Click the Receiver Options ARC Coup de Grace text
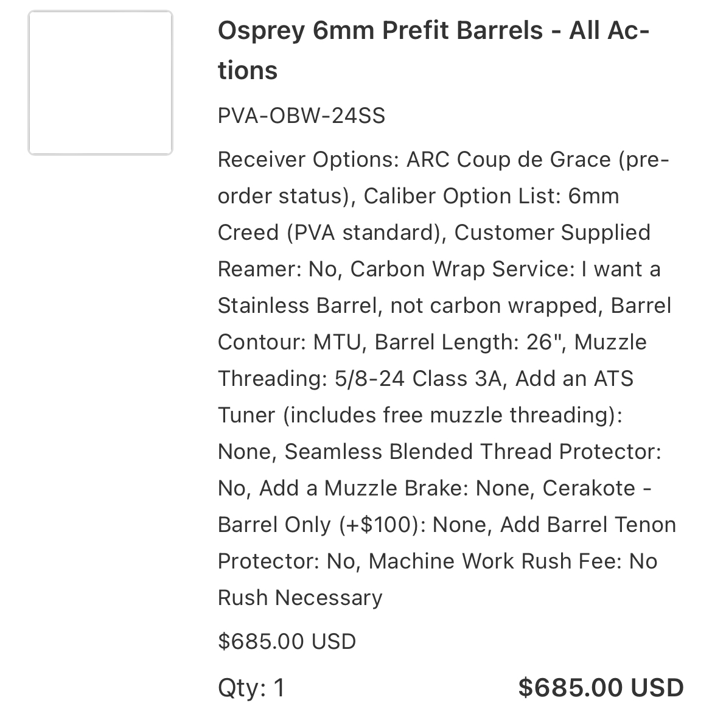This screenshot has height=728, width=712. point(414,159)
